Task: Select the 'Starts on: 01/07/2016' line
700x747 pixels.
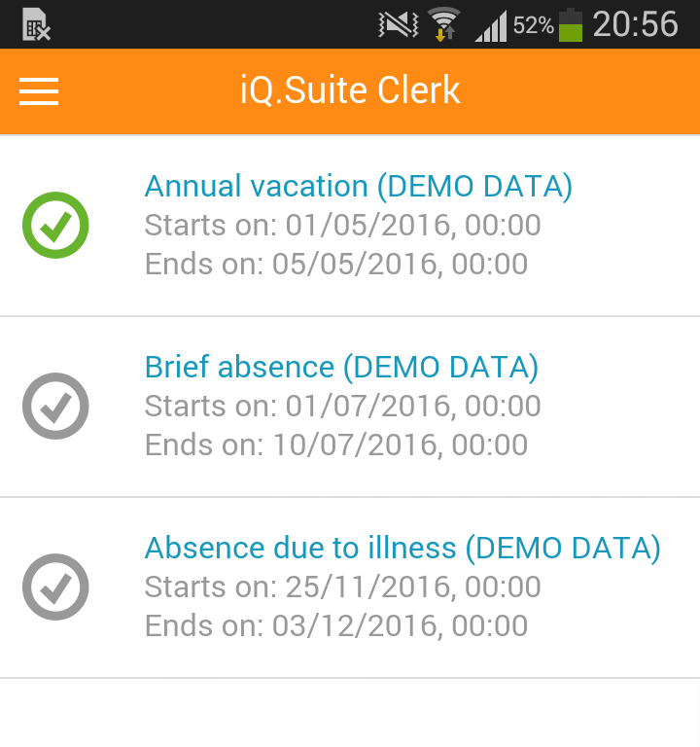Action: (x=342, y=406)
